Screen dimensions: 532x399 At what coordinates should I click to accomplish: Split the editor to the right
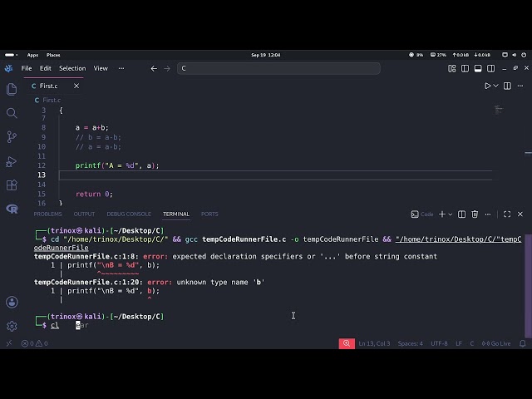coord(507,86)
